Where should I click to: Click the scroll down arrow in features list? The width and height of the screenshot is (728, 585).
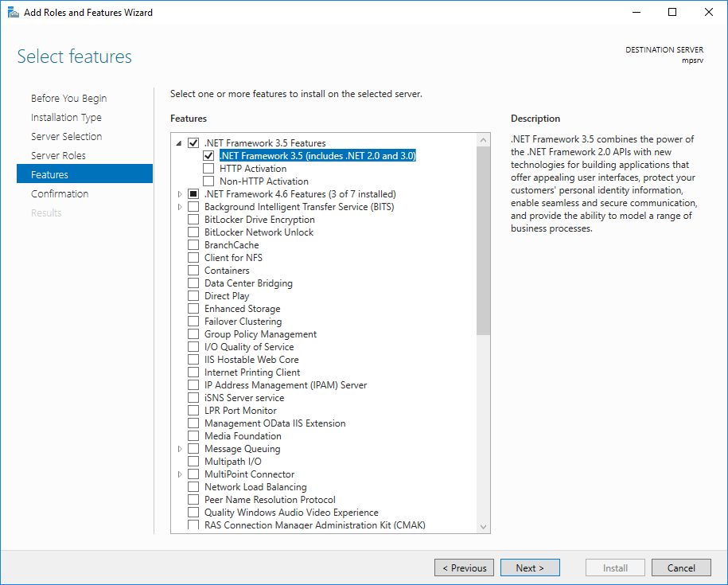(483, 527)
